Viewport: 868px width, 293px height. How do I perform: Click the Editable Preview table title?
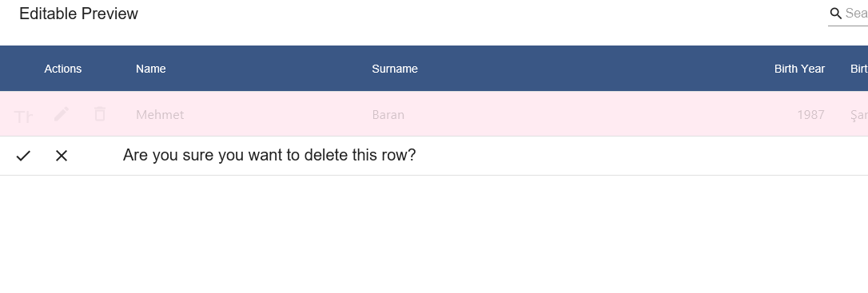pyautogui.click(x=78, y=14)
